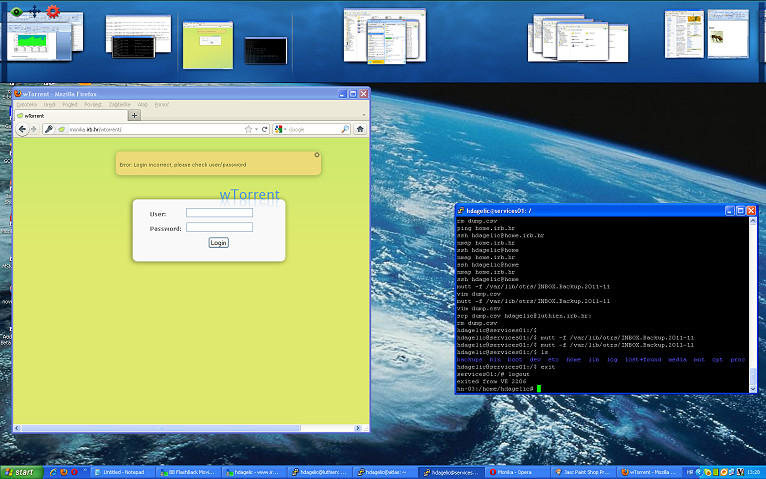Expand quick launch chevron
Image resolution: width=766 pixels, height=479 pixels.
[x=85, y=471]
